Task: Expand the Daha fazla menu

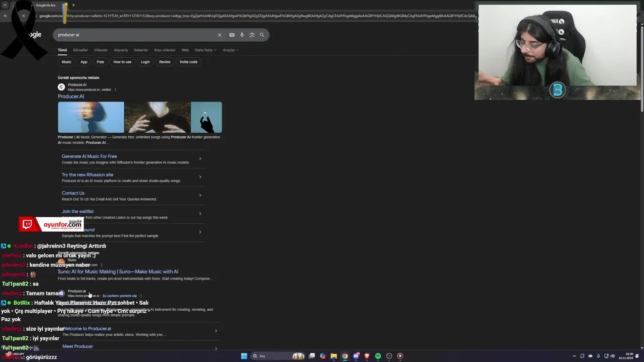Action: (x=205, y=50)
